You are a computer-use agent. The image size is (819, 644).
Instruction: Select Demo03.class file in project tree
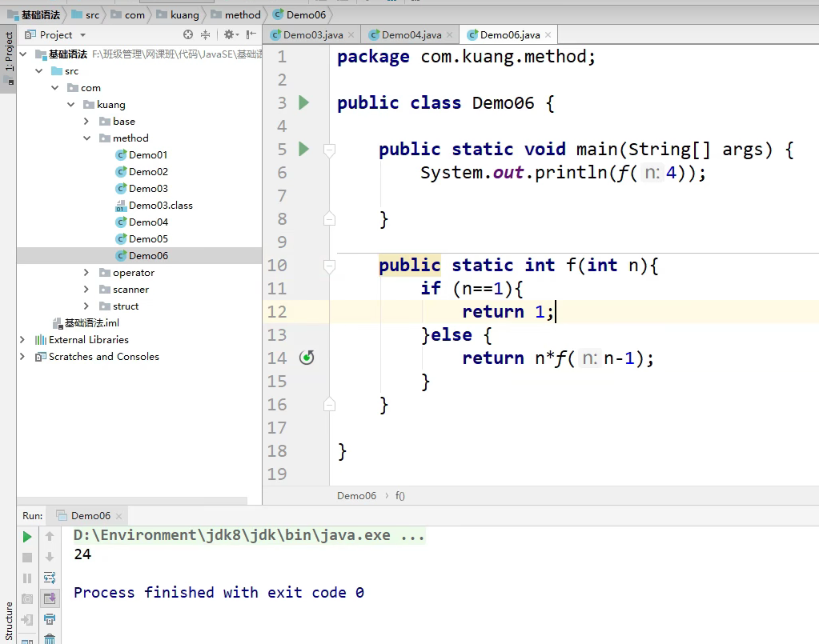pos(154,205)
